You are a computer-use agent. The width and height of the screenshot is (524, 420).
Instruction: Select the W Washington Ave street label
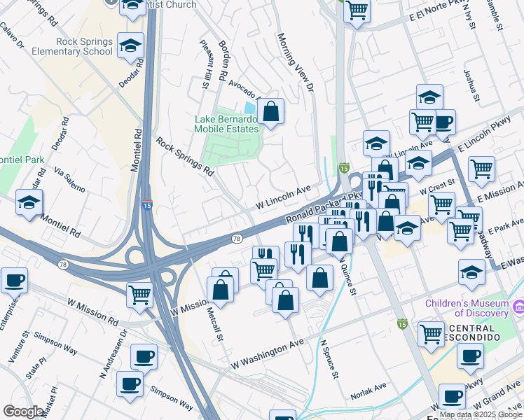click(x=267, y=353)
